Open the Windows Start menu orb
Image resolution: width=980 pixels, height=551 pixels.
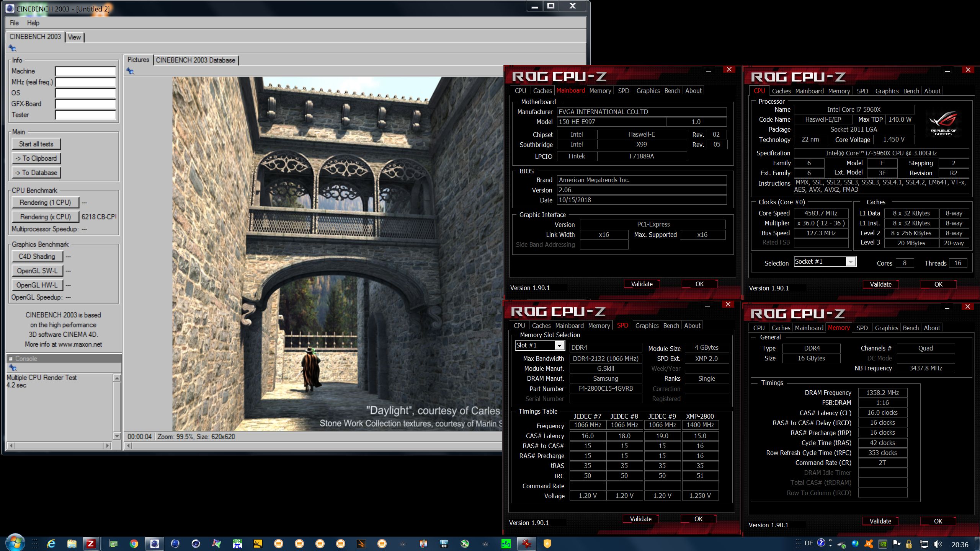(15, 543)
